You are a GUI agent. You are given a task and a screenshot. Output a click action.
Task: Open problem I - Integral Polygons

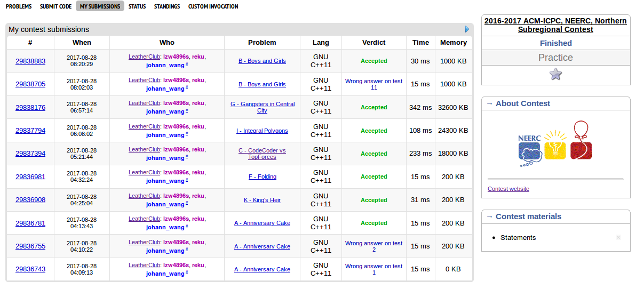pyautogui.click(x=262, y=131)
